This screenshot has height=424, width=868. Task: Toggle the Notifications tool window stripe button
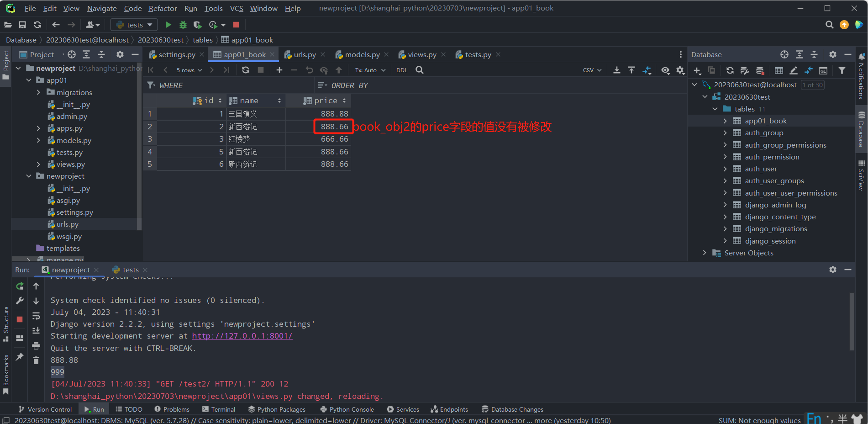[x=861, y=77]
